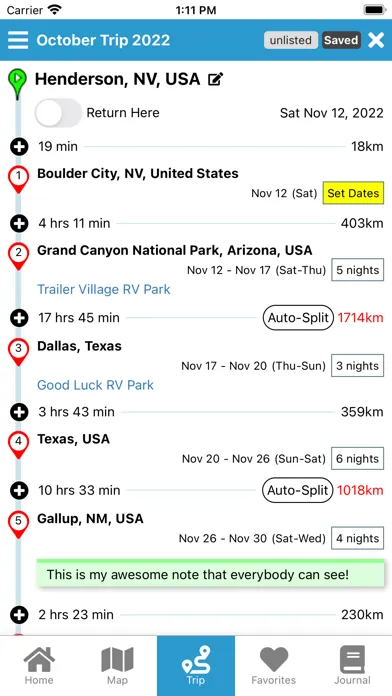Screen dimensions: 392x696
Task: Click the yellow Set Dates button
Action: (353, 193)
